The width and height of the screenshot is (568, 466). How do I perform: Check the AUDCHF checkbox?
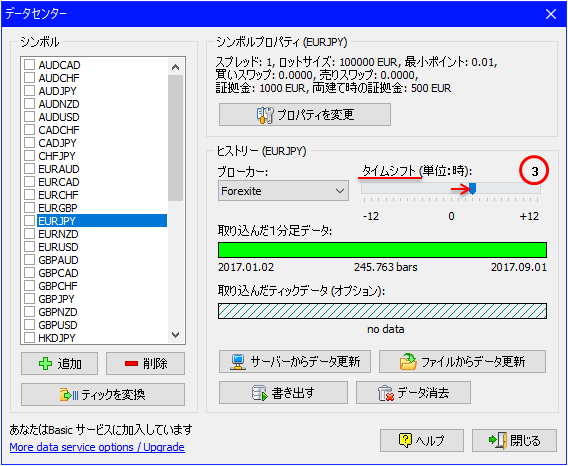pyautogui.click(x=29, y=78)
